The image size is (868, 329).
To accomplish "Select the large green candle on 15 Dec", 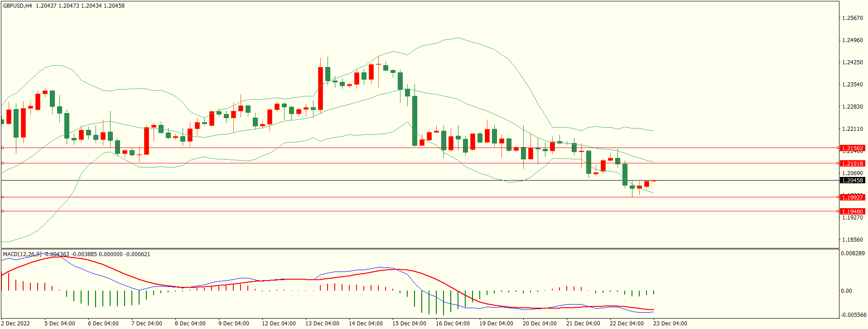I will (415, 120).
